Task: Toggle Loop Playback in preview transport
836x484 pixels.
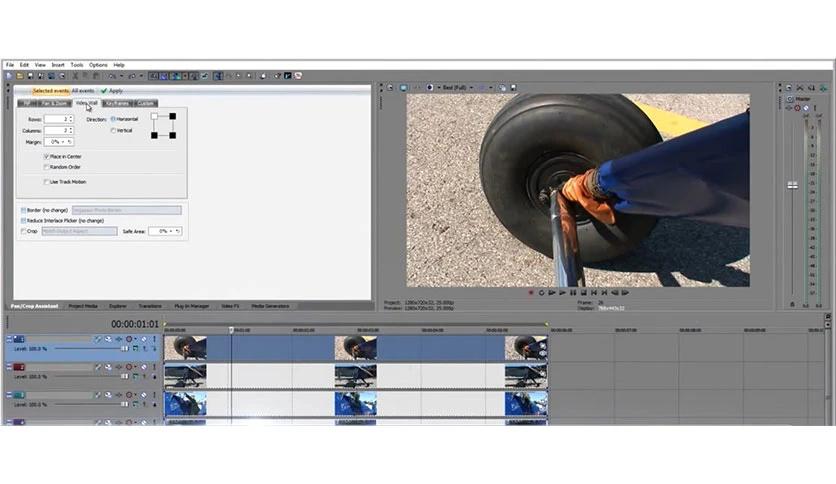Action: point(542,293)
